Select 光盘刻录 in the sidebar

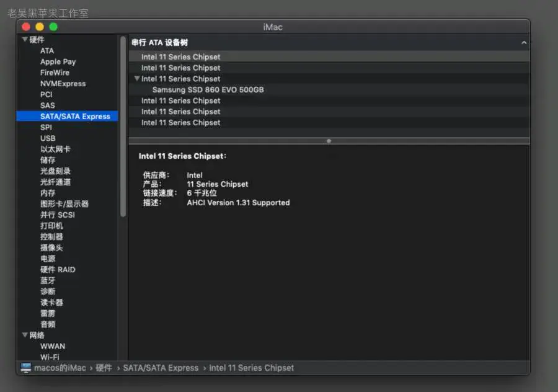click(55, 171)
